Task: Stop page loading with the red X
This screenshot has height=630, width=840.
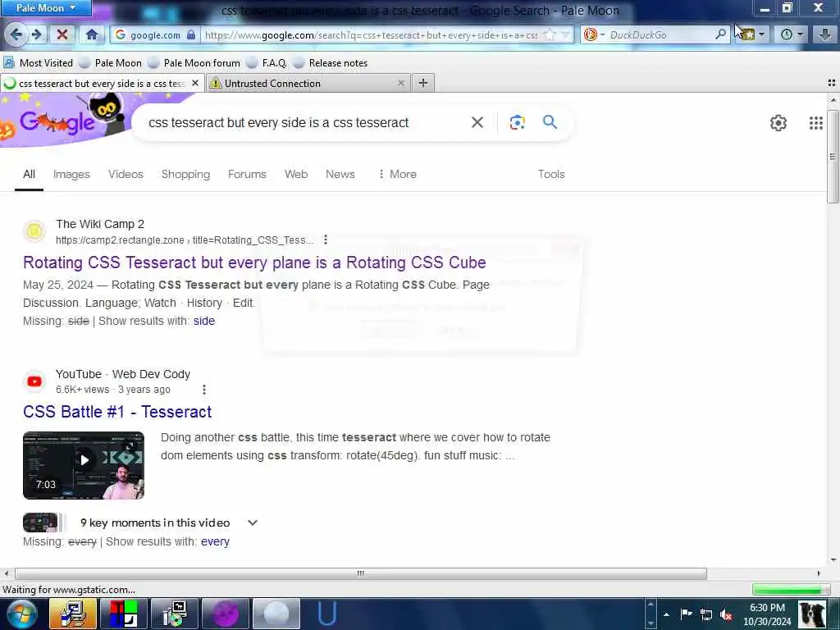Action: tap(62, 34)
